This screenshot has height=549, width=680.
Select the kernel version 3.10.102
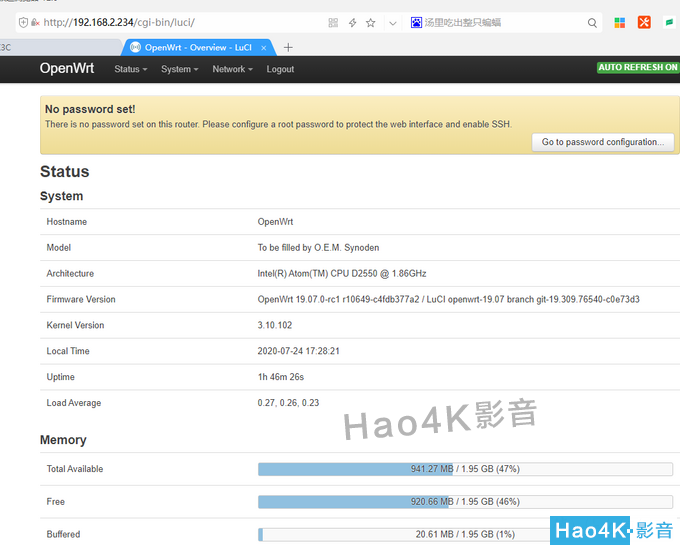[x=275, y=325]
